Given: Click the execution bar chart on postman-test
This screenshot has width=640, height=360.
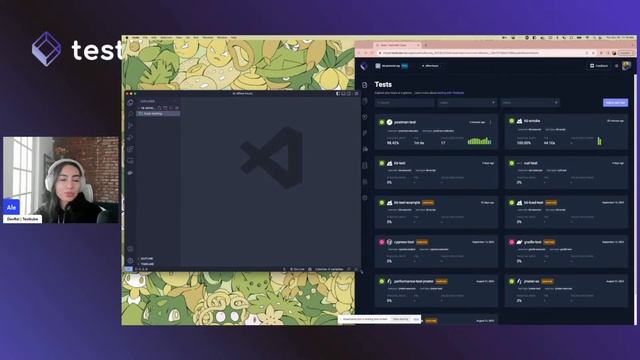Looking at the screenshot, I should tap(479, 141).
